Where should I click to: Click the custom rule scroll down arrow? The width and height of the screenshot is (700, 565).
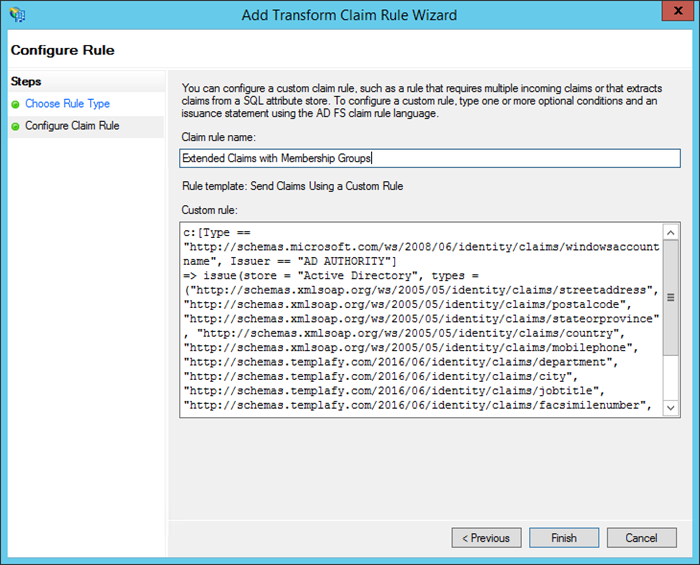point(671,407)
